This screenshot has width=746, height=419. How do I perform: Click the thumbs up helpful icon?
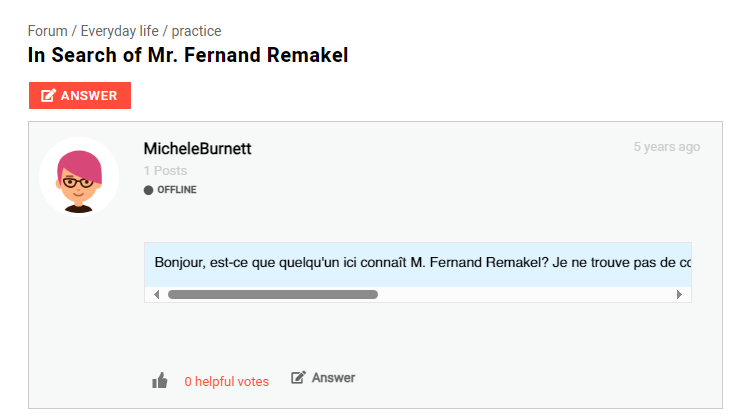tap(160, 380)
